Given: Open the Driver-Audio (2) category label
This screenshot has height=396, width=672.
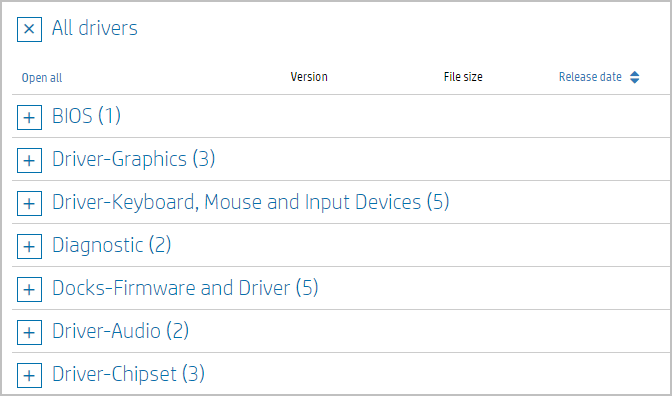Looking at the screenshot, I should [x=120, y=331].
